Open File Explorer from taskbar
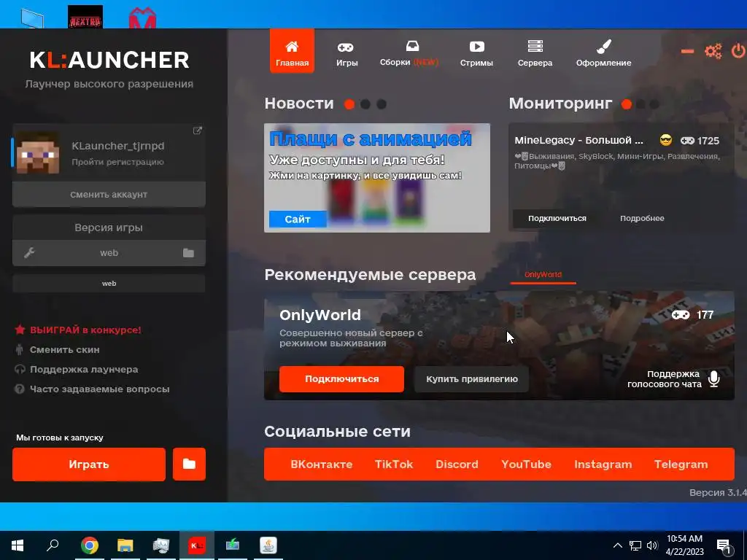The height and width of the screenshot is (560, 747). click(125, 545)
